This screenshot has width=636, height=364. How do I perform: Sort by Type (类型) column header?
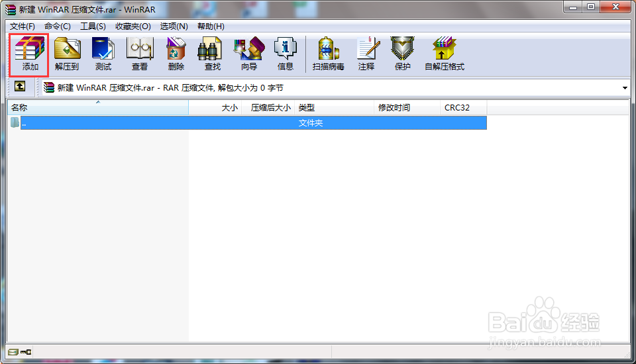334,108
